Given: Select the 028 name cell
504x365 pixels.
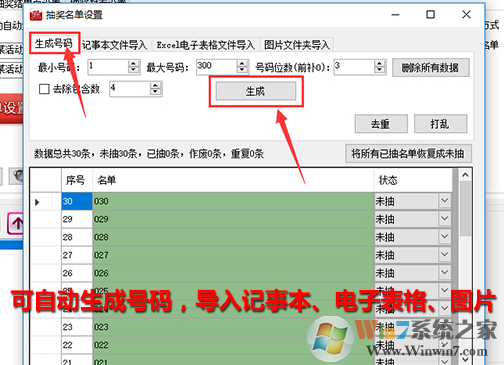Looking at the screenshot, I should [233, 237].
